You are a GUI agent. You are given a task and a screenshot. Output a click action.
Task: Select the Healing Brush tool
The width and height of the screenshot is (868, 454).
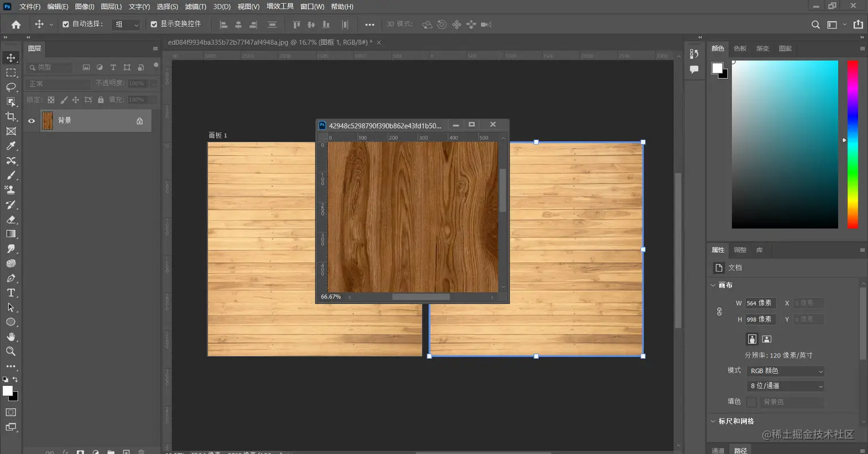point(11,161)
